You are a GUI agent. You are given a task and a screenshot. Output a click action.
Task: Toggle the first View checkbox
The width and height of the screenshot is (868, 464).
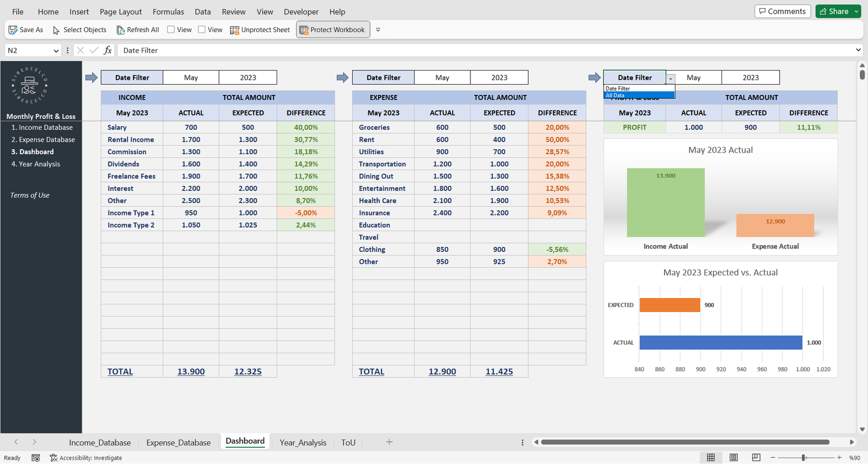[x=171, y=30]
